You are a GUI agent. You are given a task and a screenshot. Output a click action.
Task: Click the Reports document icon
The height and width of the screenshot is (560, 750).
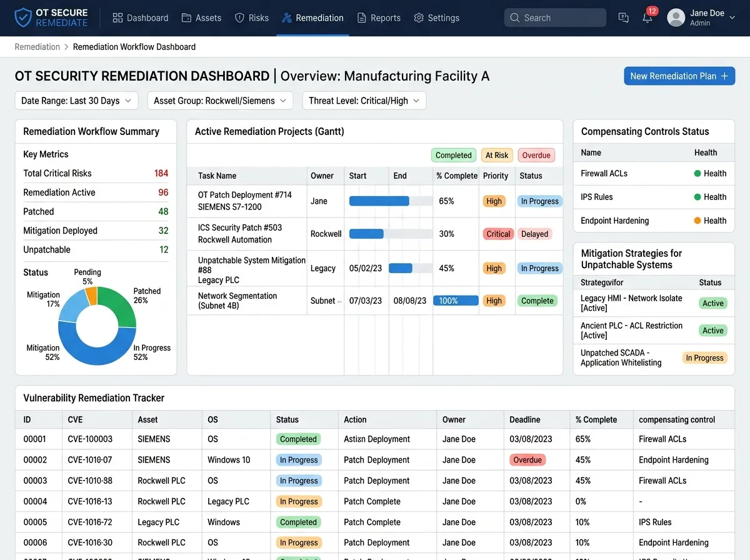tap(361, 18)
